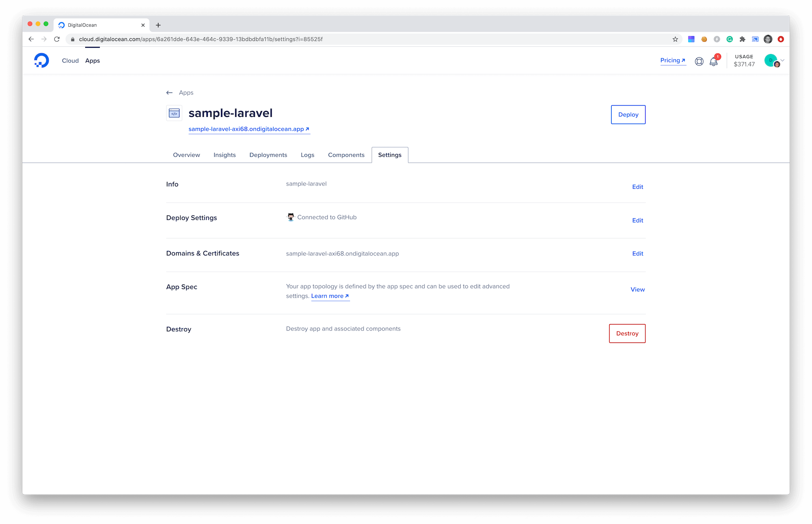Select the Logs tab

tap(307, 155)
